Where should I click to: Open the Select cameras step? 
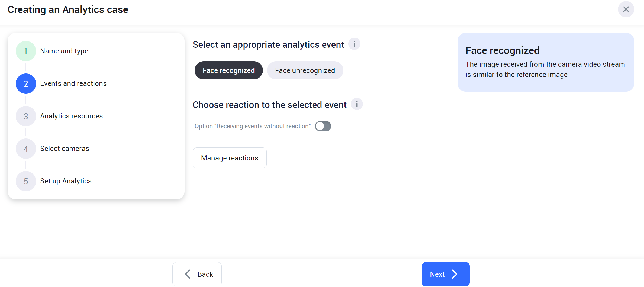(65, 149)
